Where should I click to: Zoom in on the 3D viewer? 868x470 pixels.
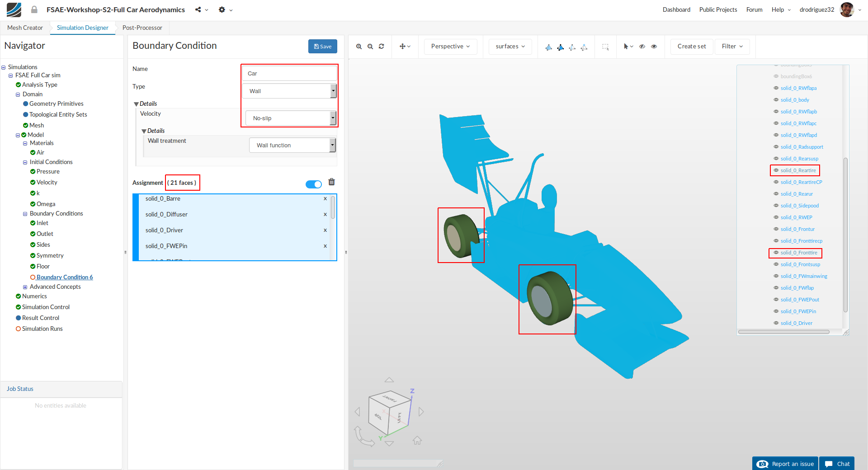pos(359,47)
